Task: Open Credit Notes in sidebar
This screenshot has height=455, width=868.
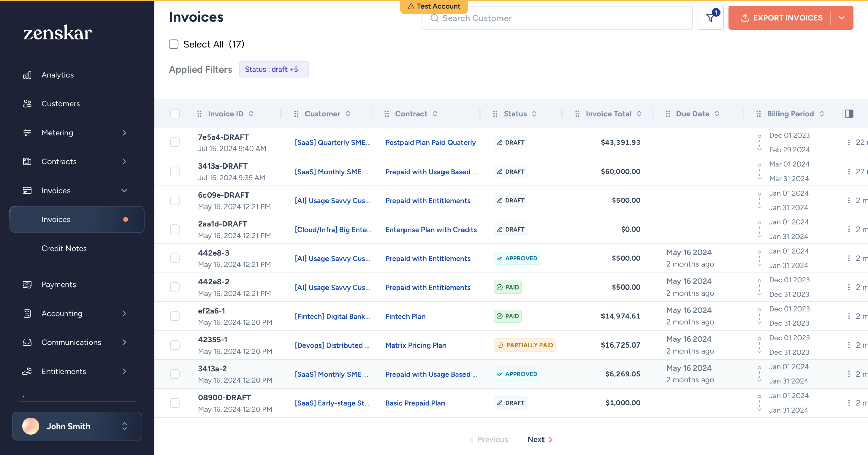Action: pos(64,249)
